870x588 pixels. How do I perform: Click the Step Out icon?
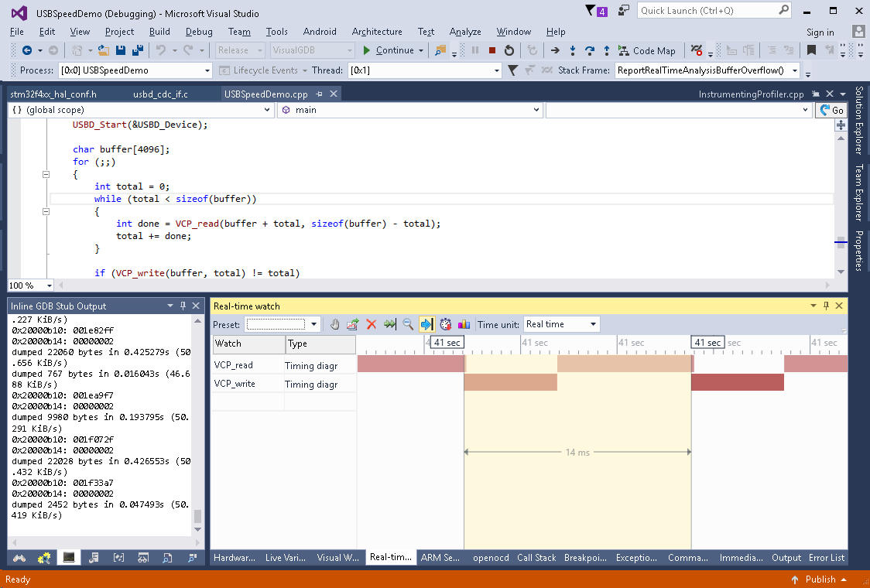607,50
